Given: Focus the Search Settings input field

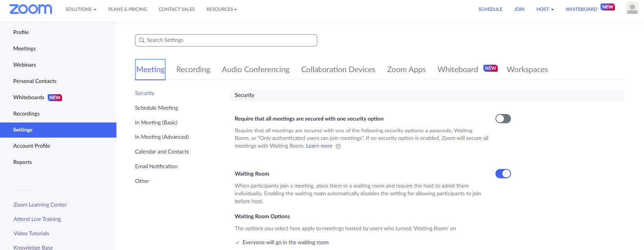Looking at the screenshot, I should tap(226, 40).
